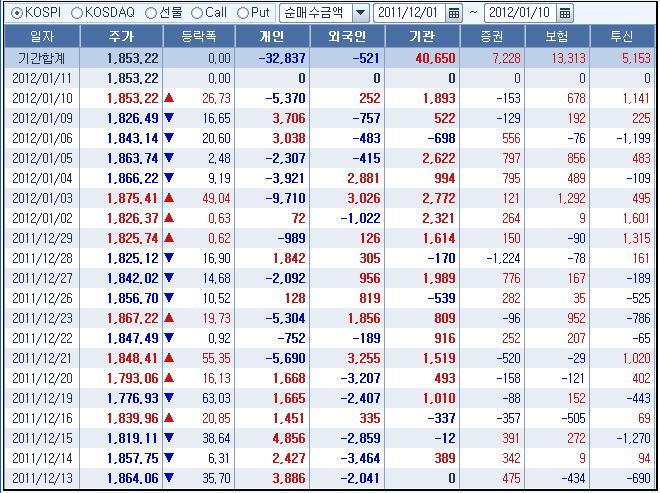The width and height of the screenshot is (660, 493).
Task: Click the 주가 column header
Action: (x=121, y=36)
